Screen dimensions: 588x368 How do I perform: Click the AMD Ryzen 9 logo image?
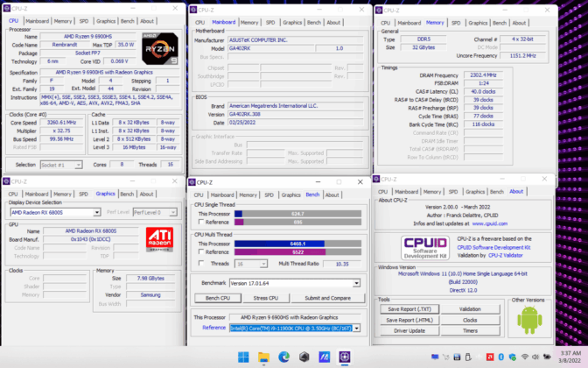point(160,48)
